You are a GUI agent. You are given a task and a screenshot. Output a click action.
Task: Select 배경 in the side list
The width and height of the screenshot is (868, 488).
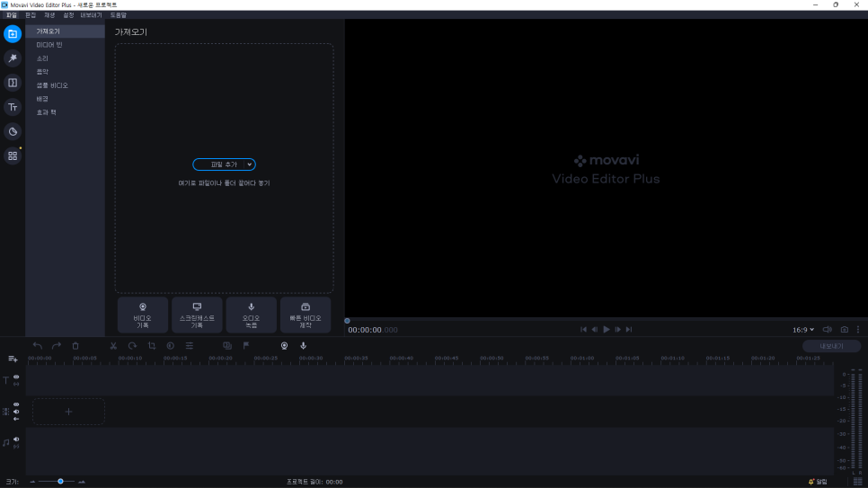(x=66, y=99)
